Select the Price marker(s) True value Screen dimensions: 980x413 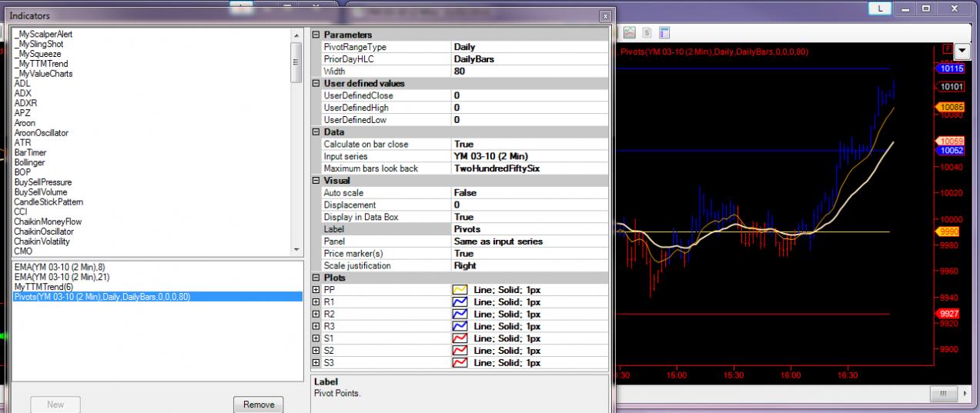[464, 253]
